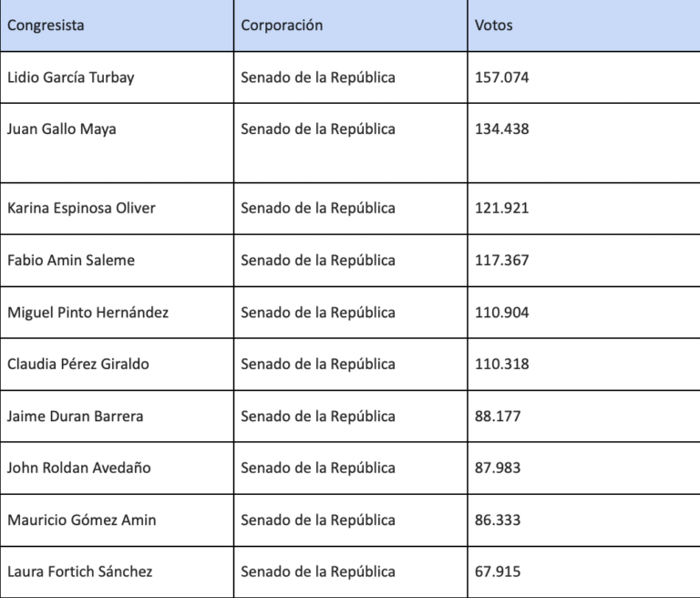This screenshot has width=700, height=598.
Task: Click the Mauricio Gómez Amin name
Action: 81,520
